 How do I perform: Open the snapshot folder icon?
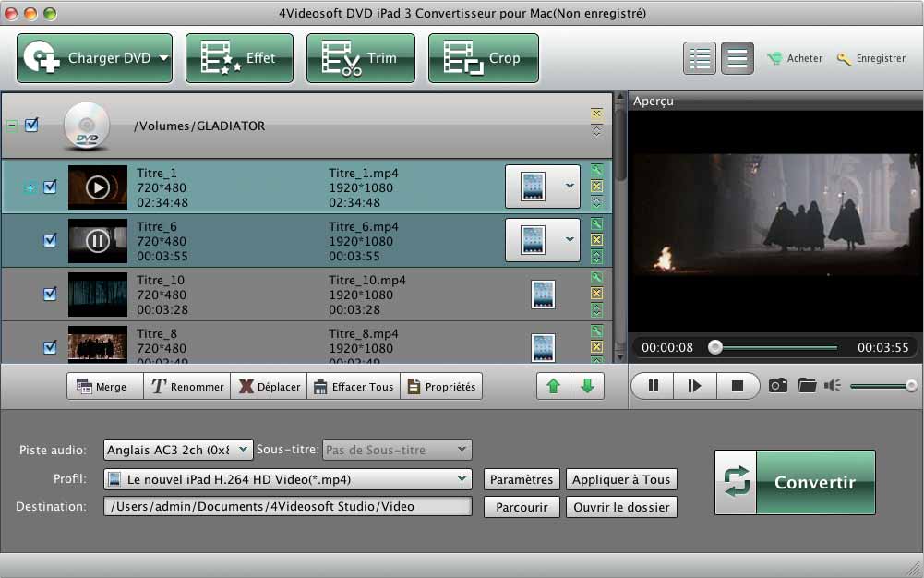click(x=808, y=386)
